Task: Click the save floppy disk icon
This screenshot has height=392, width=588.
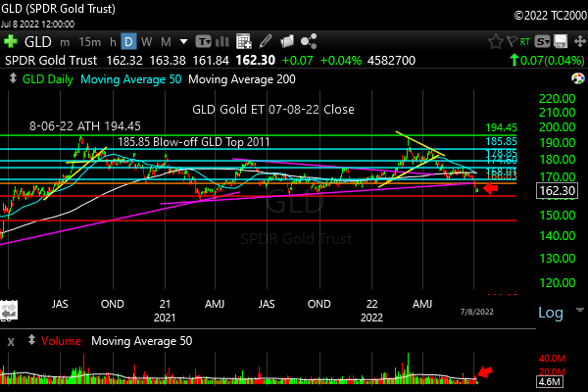Action: point(561,41)
